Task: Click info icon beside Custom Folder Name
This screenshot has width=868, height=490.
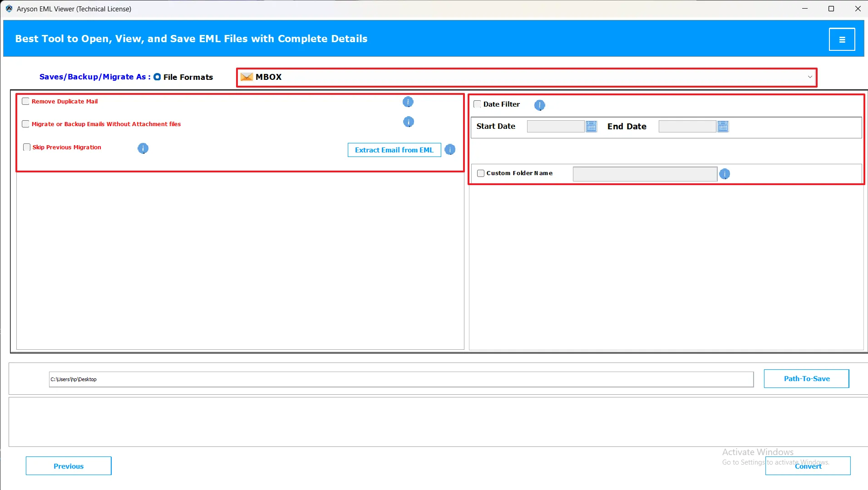Action: (x=724, y=174)
